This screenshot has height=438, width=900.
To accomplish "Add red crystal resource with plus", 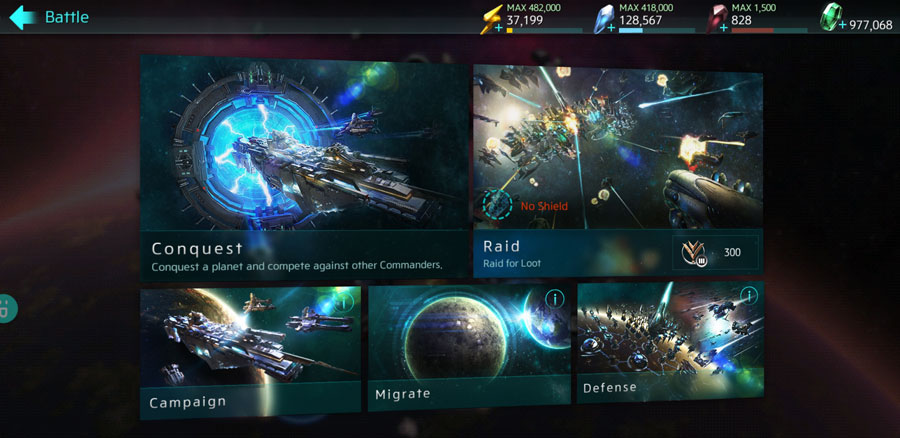I will point(723,28).
